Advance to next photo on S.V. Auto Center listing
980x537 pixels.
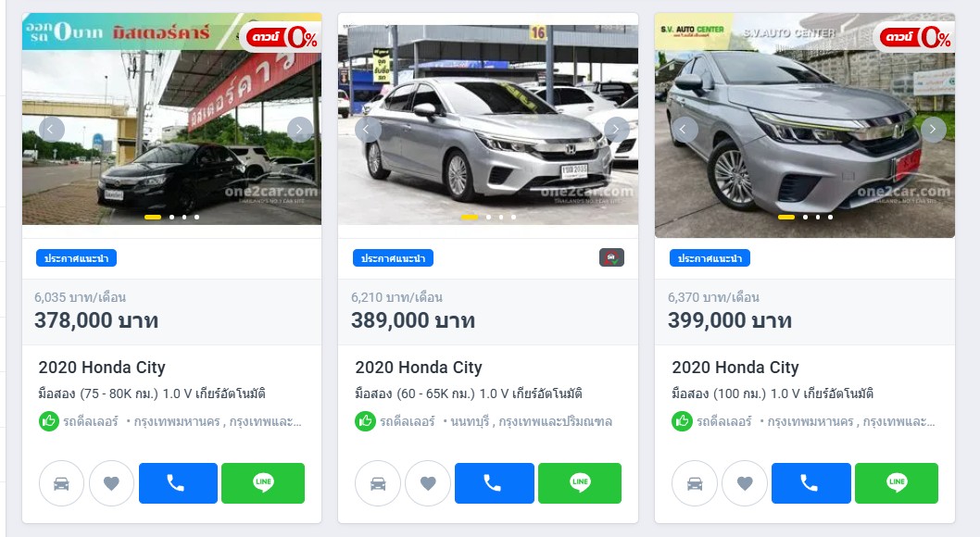coord(933,130)
